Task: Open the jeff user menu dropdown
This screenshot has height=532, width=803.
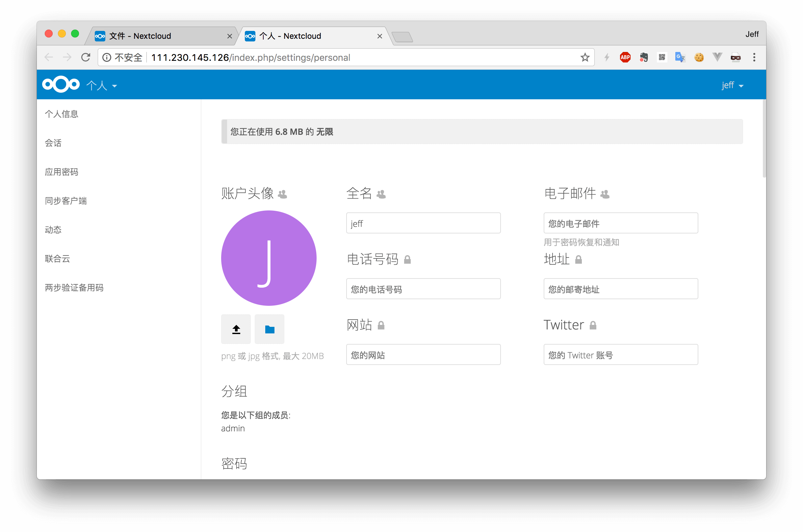Action: click(x=733, y=85)
